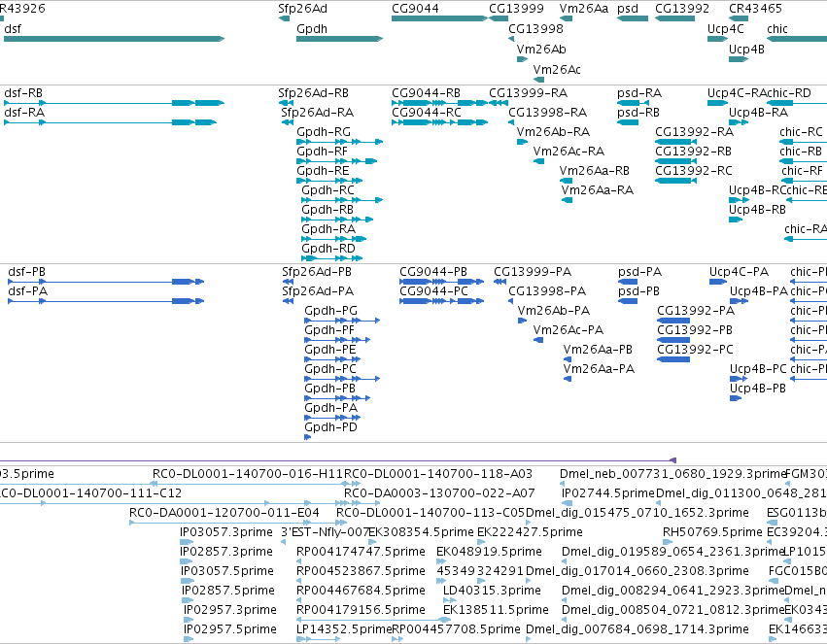827x644 pixels.
Task: Select the dsf-PB protein feature
Action: [106, 282]
